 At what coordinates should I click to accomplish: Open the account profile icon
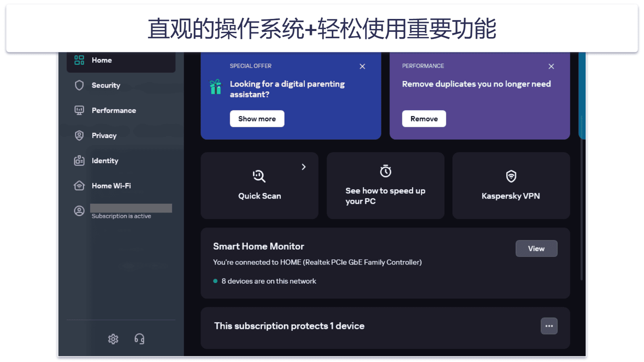click(x=79, y=211)
